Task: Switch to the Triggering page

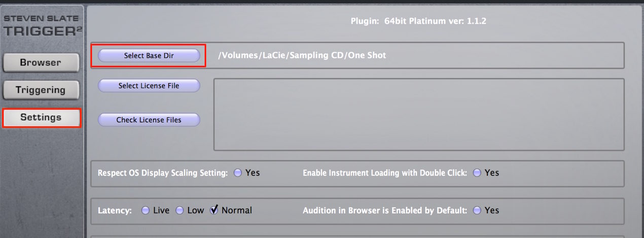Action: pyautogui.click(x=41, y=90)
